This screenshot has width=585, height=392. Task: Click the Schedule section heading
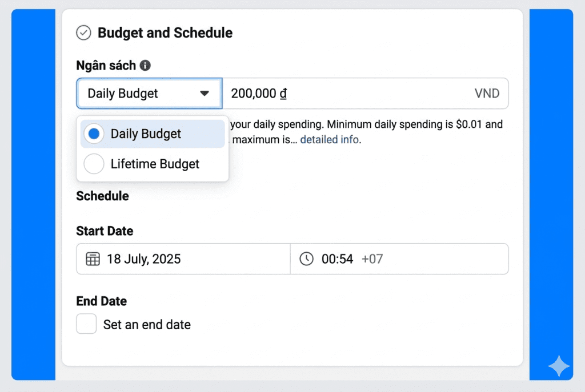pos(103,196)
